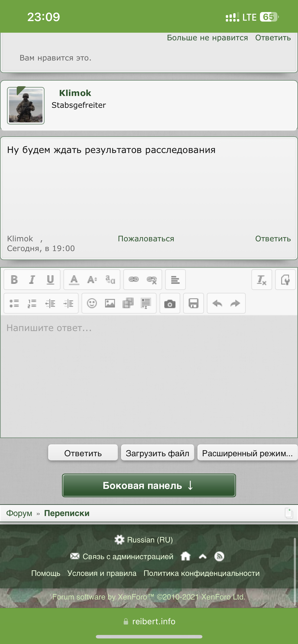
Task: Expand the 'Боковая панель' sidebar
Action: (x=149, y=485)
